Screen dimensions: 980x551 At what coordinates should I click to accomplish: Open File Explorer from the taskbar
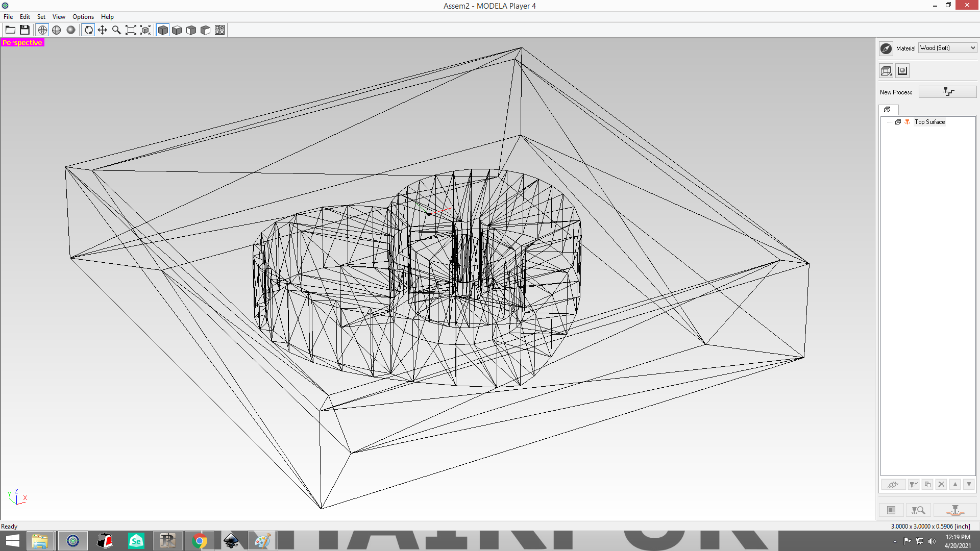click(x=40, y=541)
